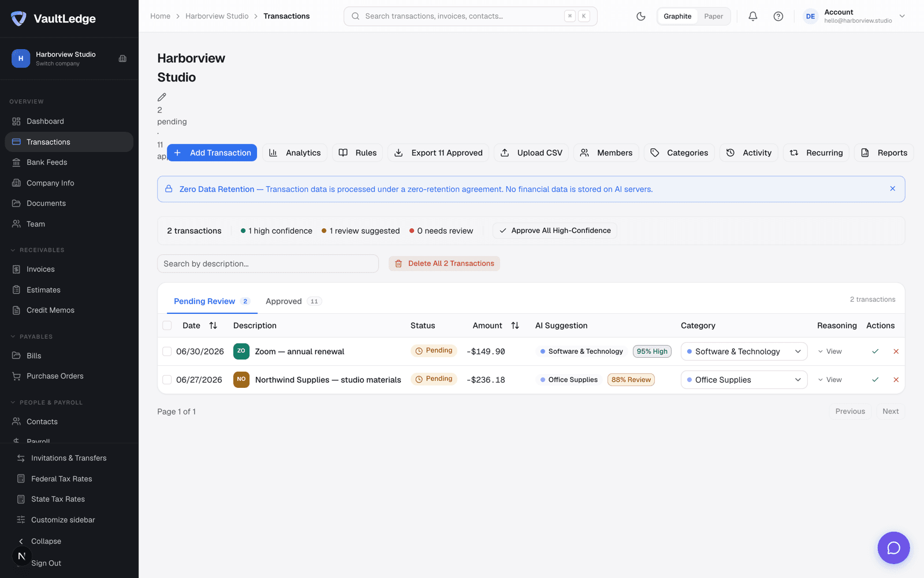
Task: Open Company Info in sidebar
Action: click(69, 183)
